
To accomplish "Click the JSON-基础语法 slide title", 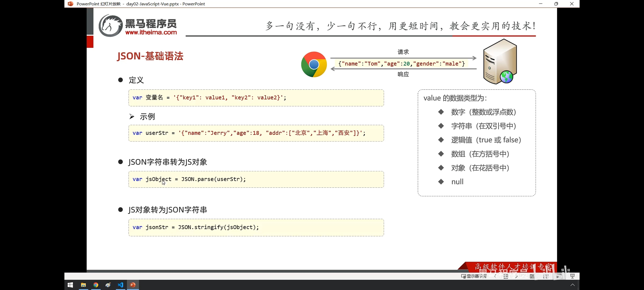I will pyautogui.click(x=150, y=56).
